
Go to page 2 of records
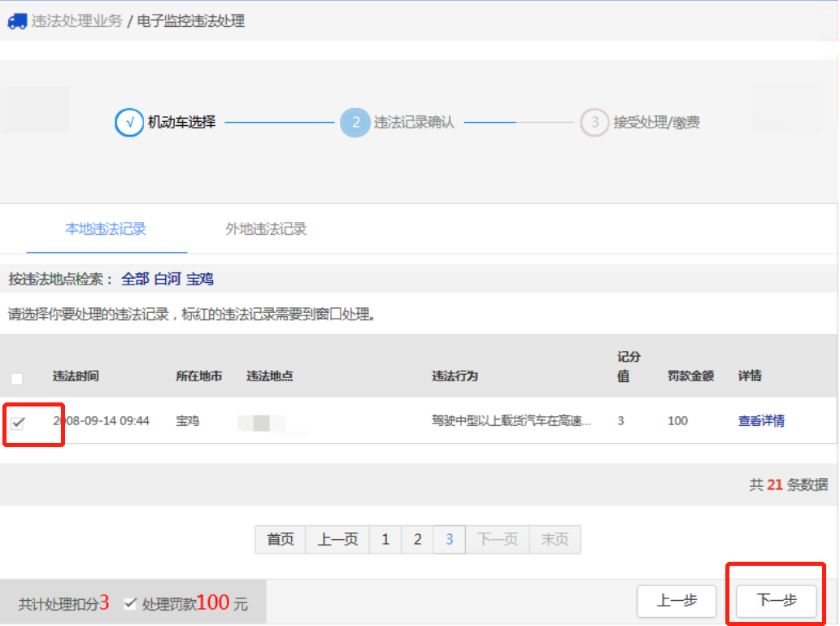click(x=417, y=540)
